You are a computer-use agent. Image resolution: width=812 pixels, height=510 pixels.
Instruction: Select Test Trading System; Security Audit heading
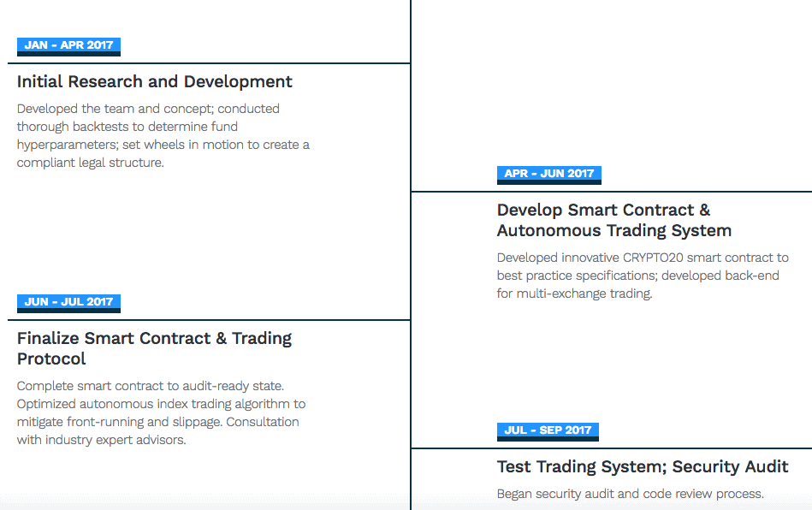click(643, 467)
